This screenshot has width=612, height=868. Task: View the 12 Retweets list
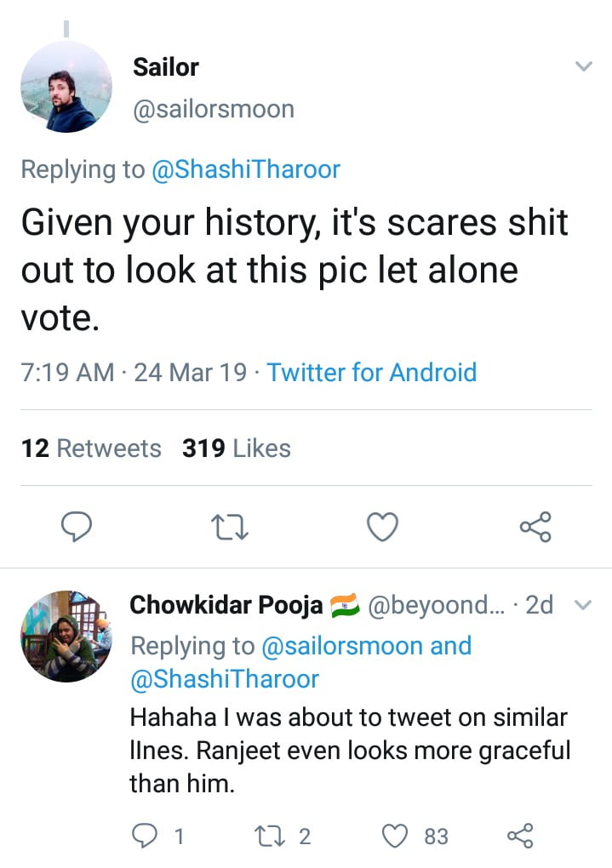pyautogui.click(x=91, y=448)
